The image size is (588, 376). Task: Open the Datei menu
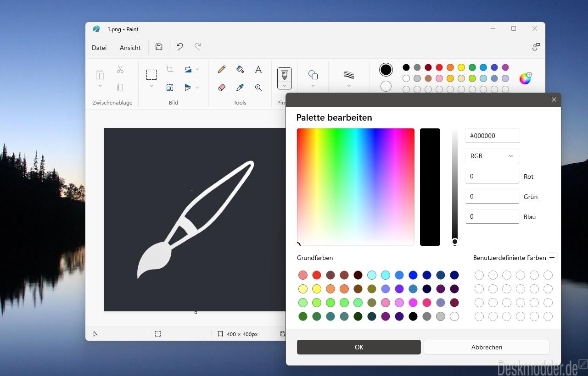tap(99, 48)
